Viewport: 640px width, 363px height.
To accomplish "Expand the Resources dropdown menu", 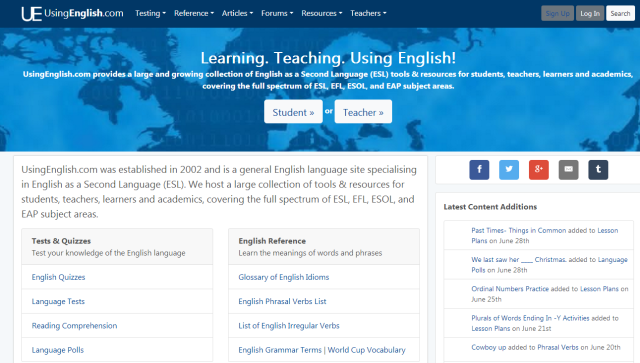I will (322, 13).
